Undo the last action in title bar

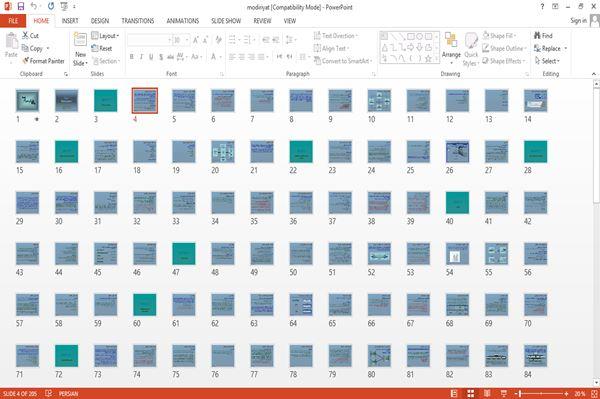click(x=34, y=7)
